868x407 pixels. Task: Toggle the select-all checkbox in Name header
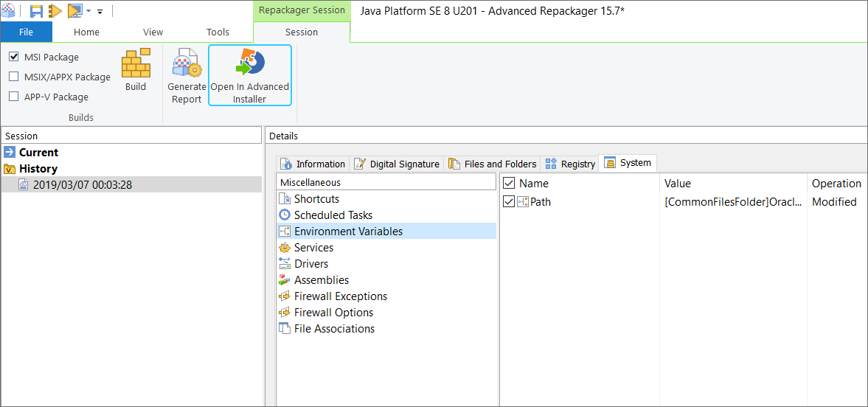point(509,184)
